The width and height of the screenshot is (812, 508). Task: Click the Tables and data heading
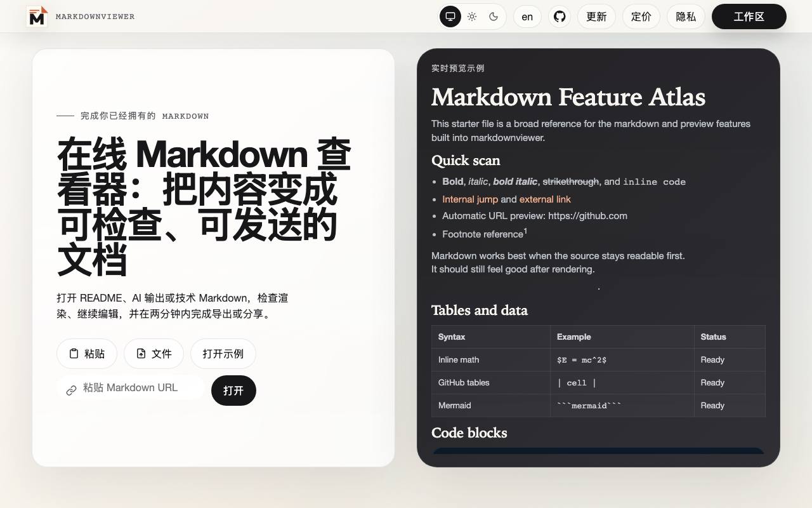pyautogui.click(x=480, y=311)
